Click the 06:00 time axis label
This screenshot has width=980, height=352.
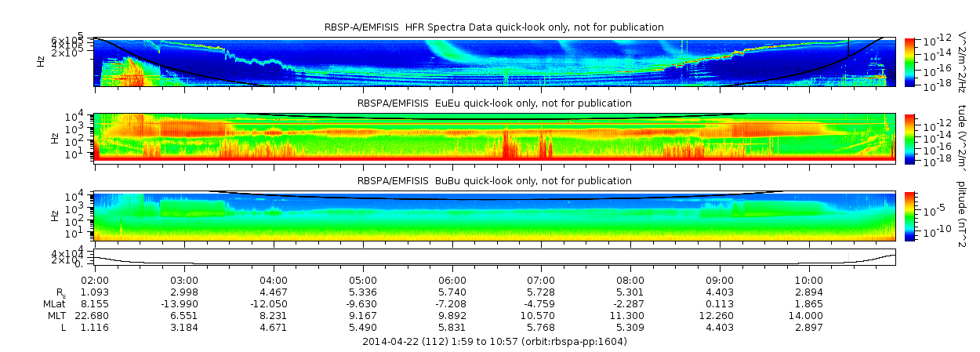(452, 280)
